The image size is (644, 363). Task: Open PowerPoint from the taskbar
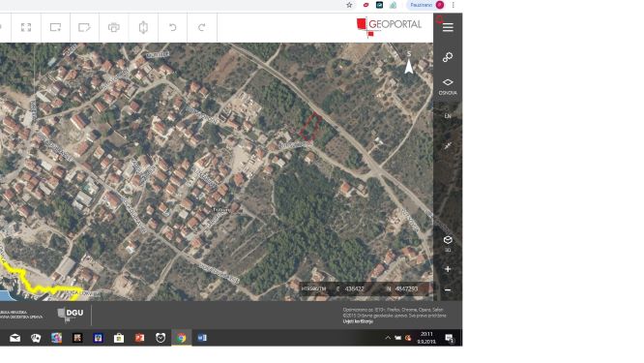coord(139,338)
